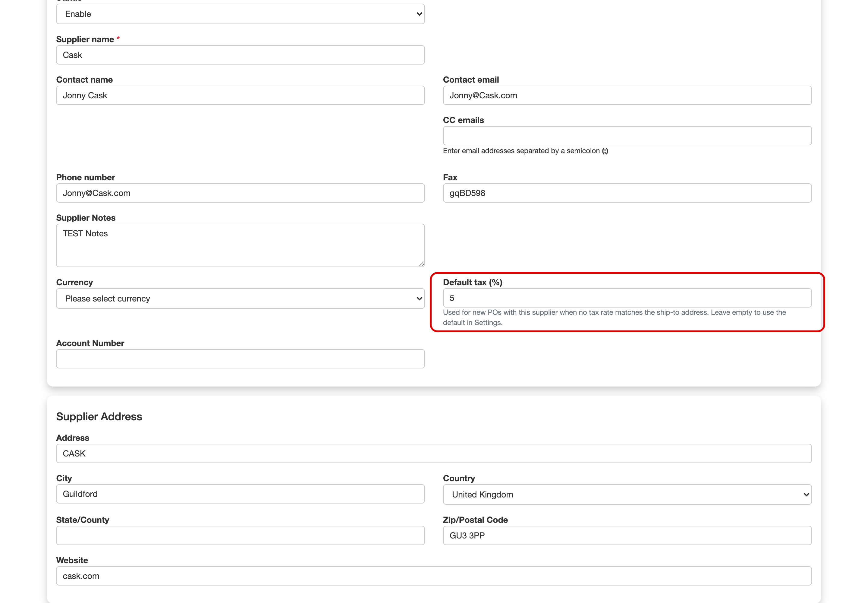
Task: Click the Default tax (%) label
Action: (473, 282)
